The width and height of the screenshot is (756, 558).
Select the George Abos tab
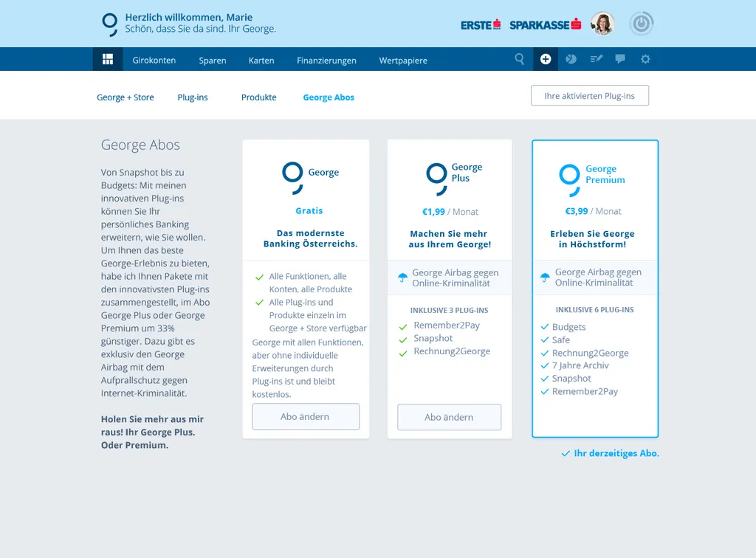click(x=329, y=97)
